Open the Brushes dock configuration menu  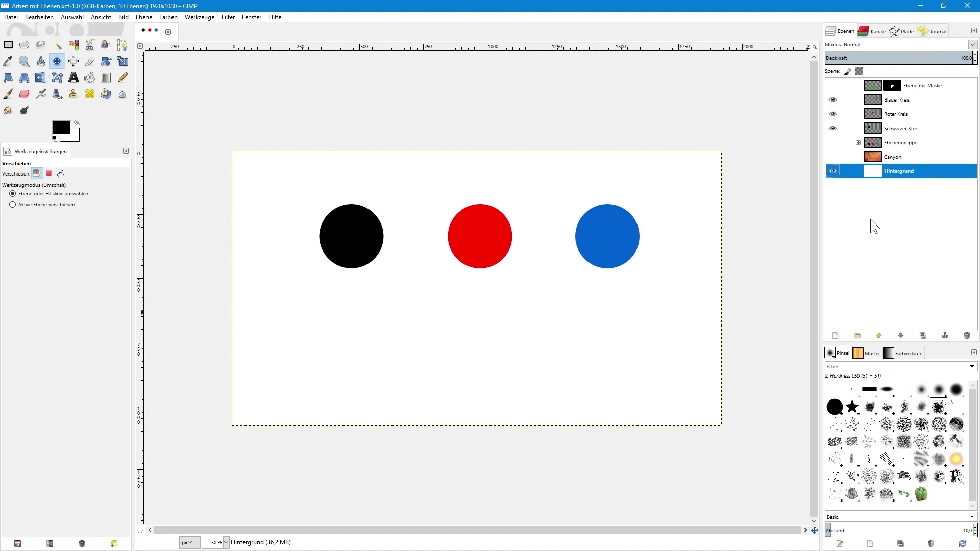coord(974,353)
